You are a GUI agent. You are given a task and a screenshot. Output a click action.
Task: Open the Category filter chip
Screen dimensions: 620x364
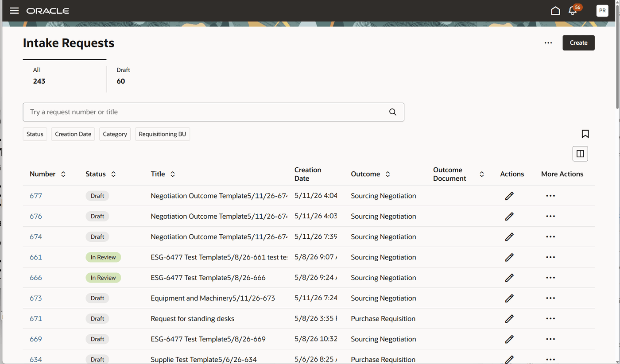click(115, 134)
